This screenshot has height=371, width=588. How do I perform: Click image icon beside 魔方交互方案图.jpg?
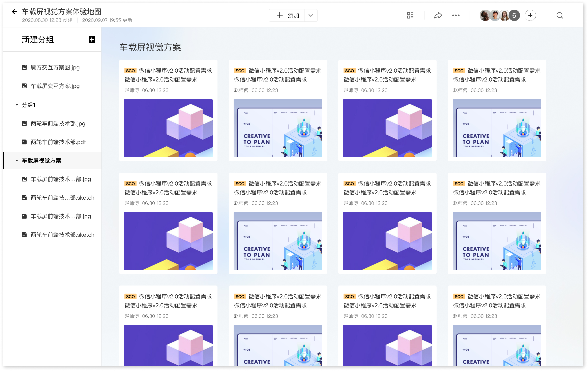pos(24,67)
